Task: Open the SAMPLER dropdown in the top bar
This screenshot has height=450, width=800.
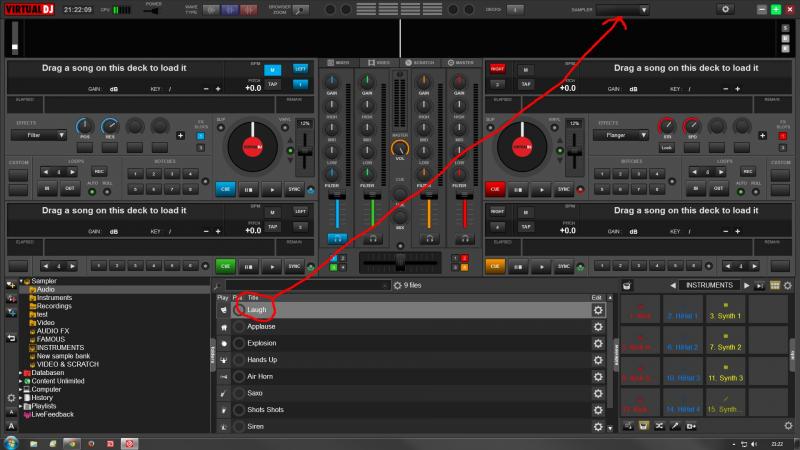Action: pos(620,10)
